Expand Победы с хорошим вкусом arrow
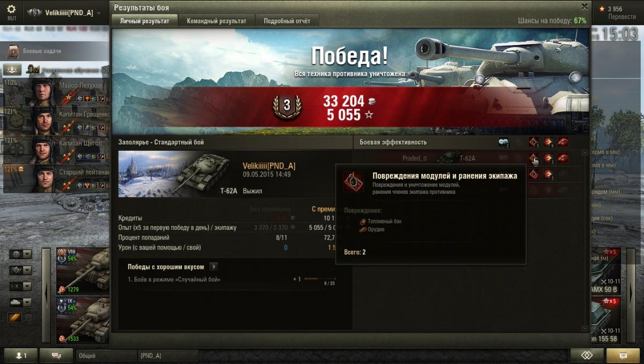 213,266
